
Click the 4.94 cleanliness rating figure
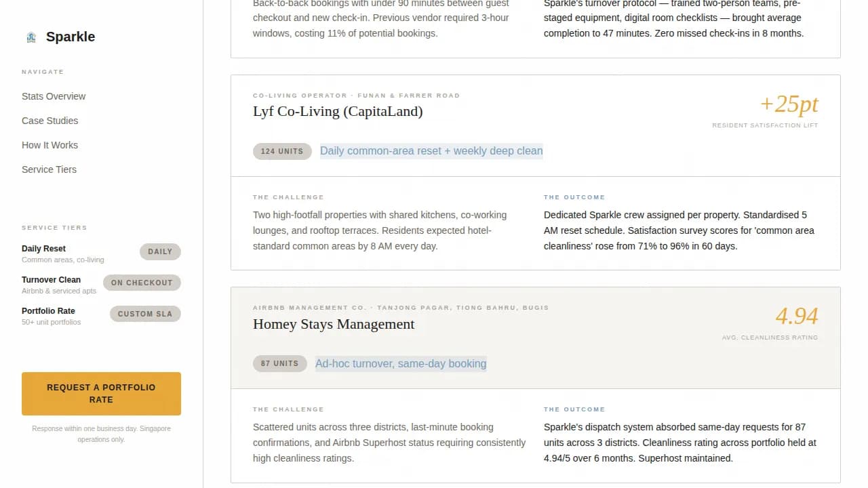tap(797, 316)
